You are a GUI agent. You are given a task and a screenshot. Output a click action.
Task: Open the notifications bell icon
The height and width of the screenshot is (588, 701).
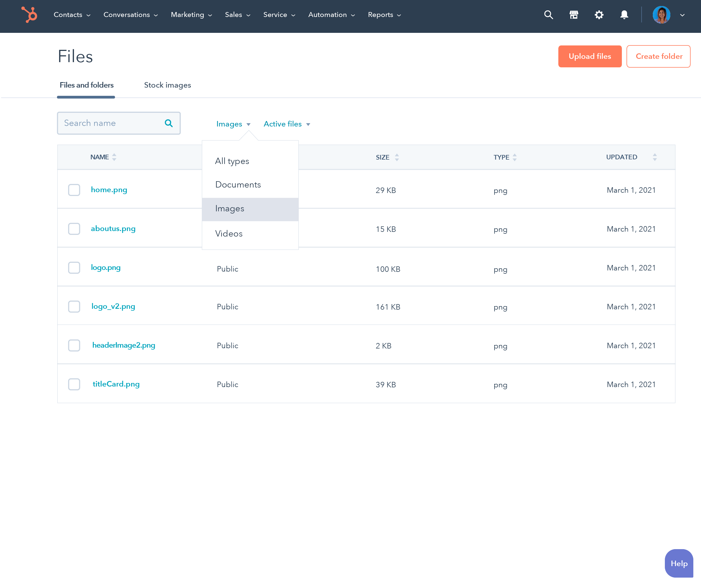624,15
